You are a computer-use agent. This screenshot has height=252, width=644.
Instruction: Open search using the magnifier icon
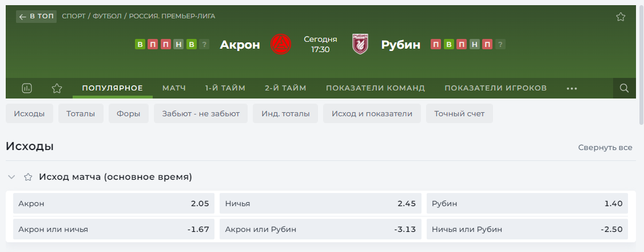coord(625,88)
